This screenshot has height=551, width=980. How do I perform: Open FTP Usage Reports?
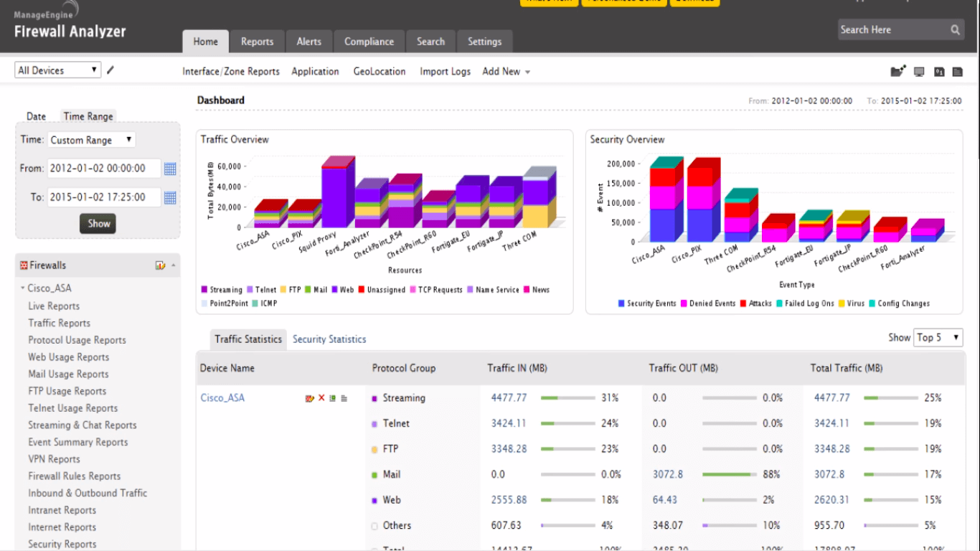67,391
